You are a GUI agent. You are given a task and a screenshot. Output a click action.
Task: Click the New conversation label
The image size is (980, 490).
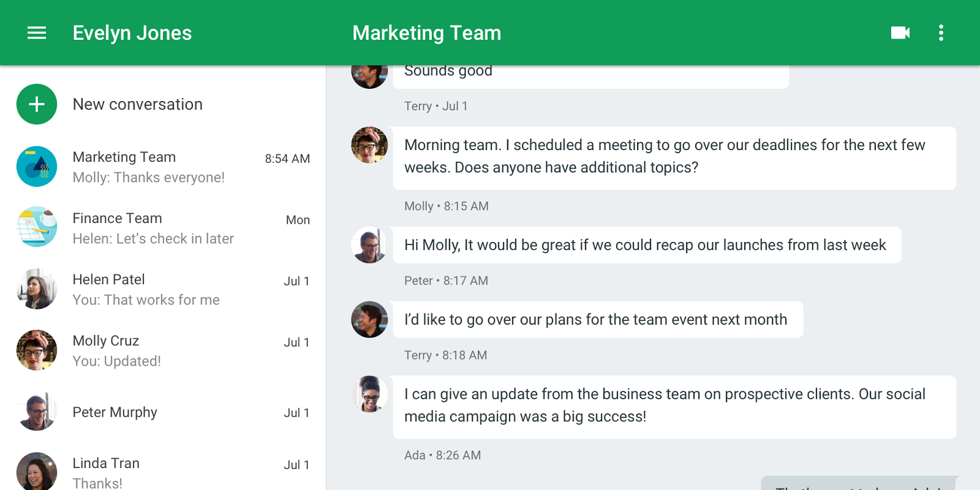[x=137, y=105]
